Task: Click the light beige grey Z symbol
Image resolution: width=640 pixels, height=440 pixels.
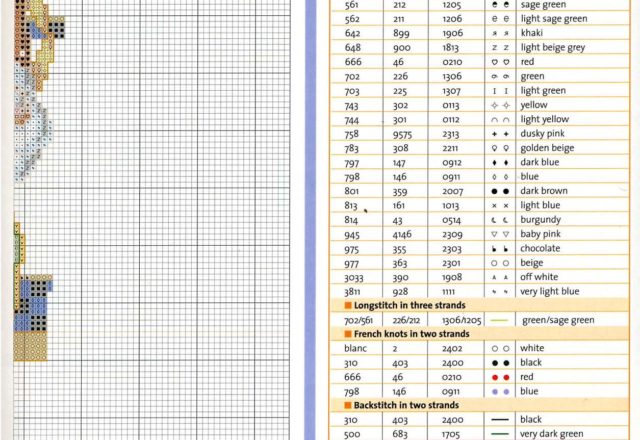Action: click(x=499, y=46)
